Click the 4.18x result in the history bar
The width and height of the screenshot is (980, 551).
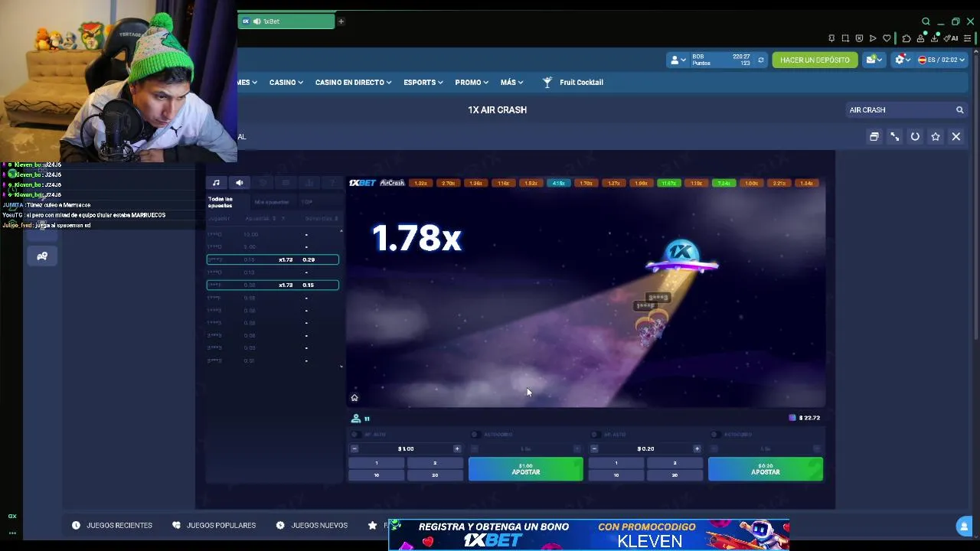[x=559, y=183]
